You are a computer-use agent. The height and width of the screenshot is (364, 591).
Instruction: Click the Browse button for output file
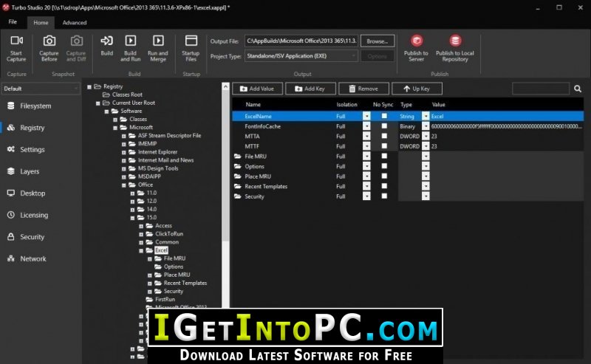point(378,41)
